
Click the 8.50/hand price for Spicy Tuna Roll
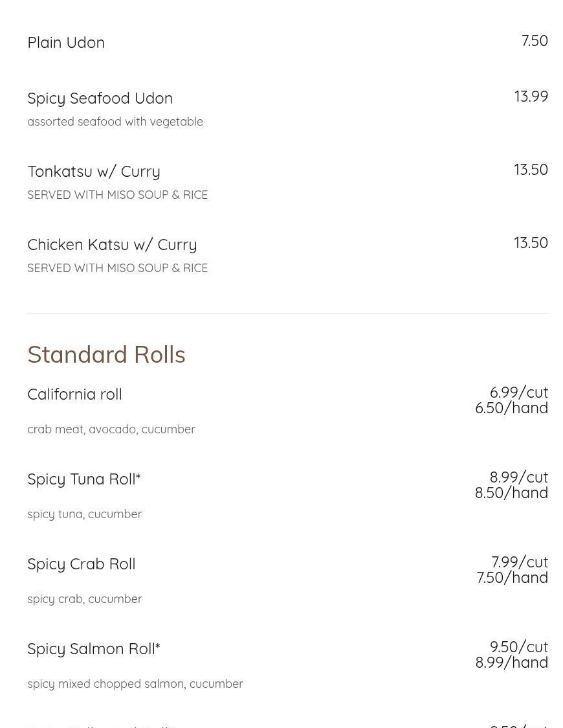(x=511, y=493)
